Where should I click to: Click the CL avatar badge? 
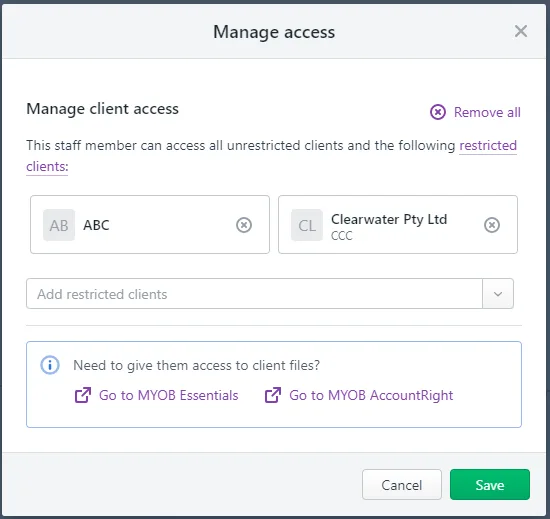(x=307, y=225)
